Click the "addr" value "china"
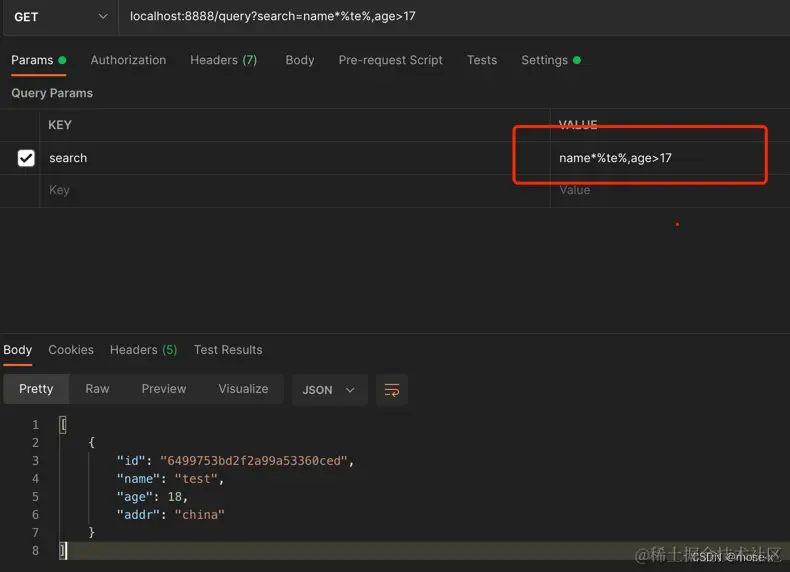The width and height of the screenshot is (790, 572). pos(200,515)
